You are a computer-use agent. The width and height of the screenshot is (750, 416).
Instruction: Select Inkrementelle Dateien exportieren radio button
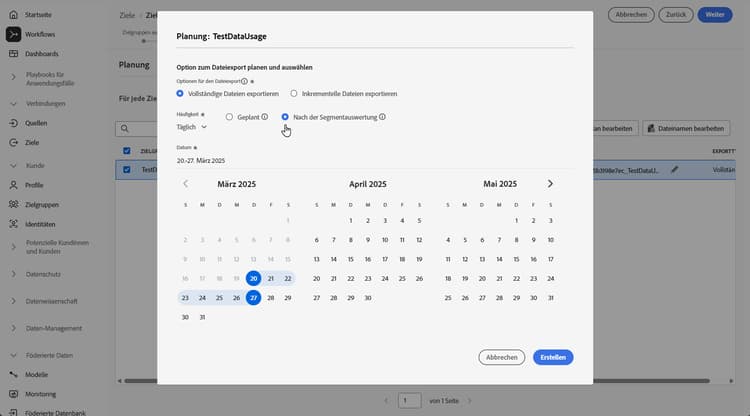(x=294, y=94)
